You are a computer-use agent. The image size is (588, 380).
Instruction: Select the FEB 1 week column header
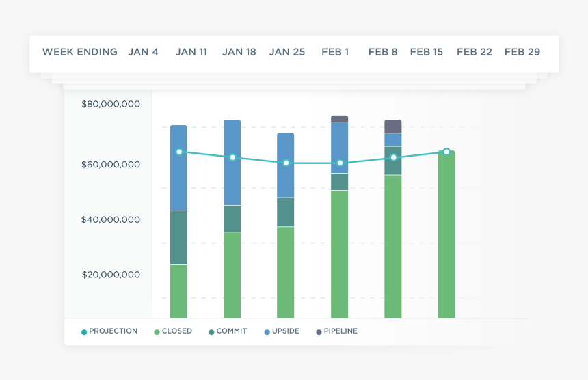pos(335,52)
